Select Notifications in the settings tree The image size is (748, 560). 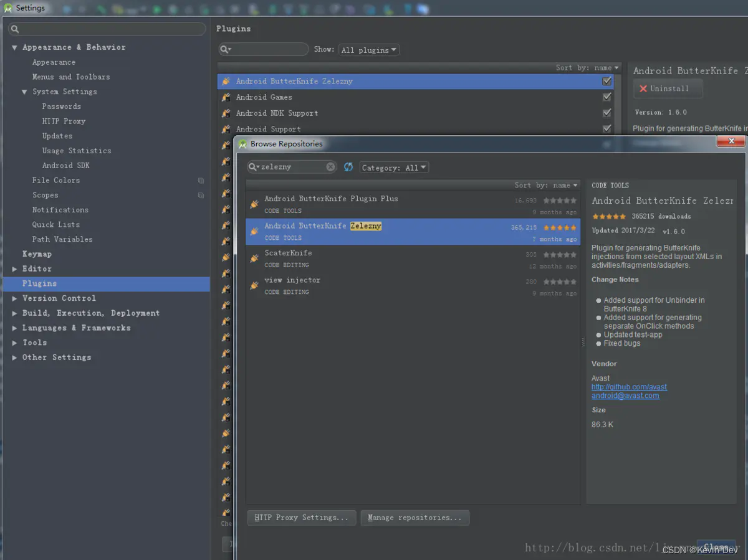point(60,210)
